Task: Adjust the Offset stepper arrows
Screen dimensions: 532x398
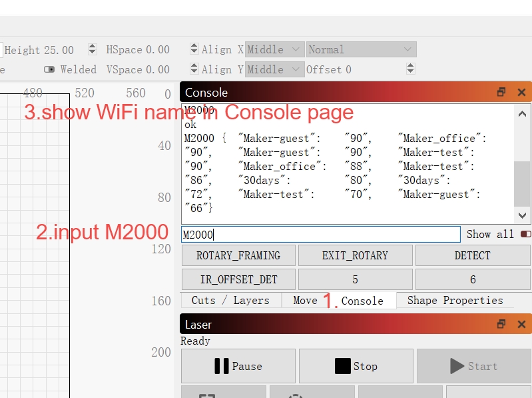Action: click(x=410, y=69)
